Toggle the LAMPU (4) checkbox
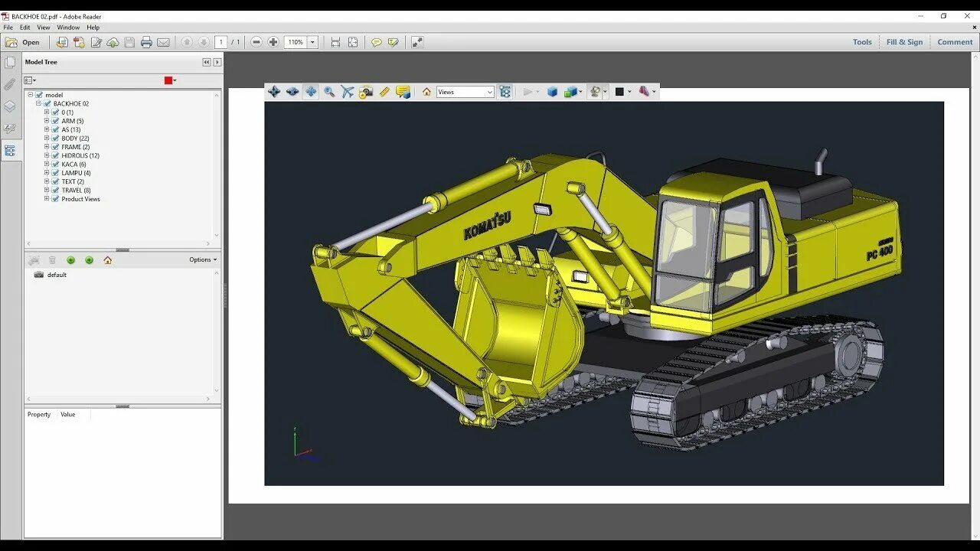This screenshot has width=980, height=551. click(x=55, y=173)
